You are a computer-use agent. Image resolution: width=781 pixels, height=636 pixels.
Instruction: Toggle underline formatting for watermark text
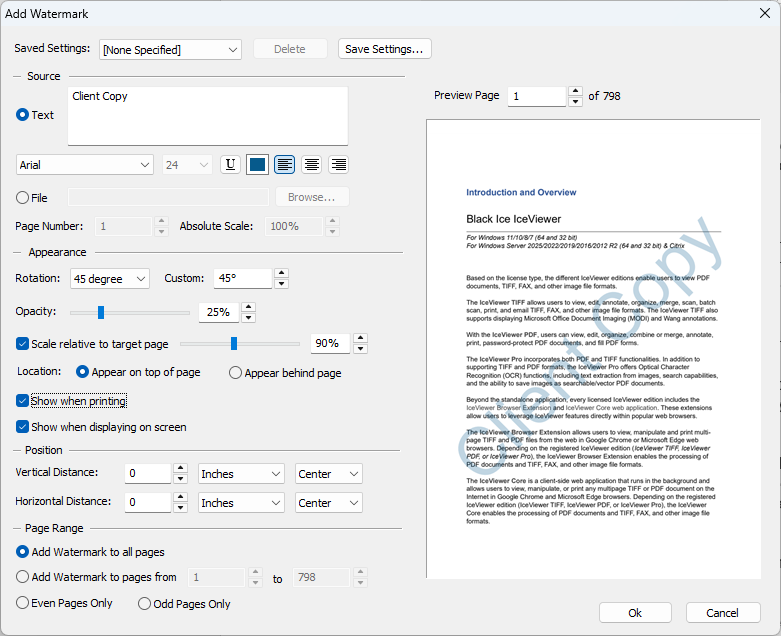(230, 164)
